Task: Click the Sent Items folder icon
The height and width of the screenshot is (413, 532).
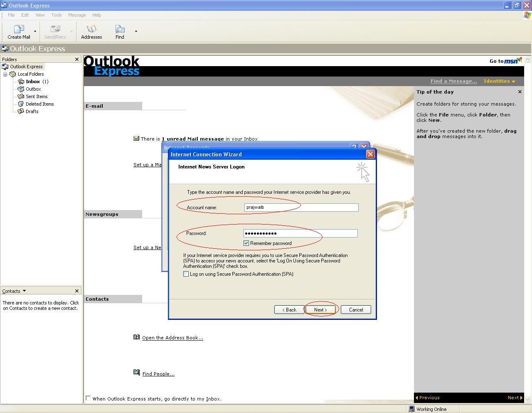Action: click(x=21, y=96)
